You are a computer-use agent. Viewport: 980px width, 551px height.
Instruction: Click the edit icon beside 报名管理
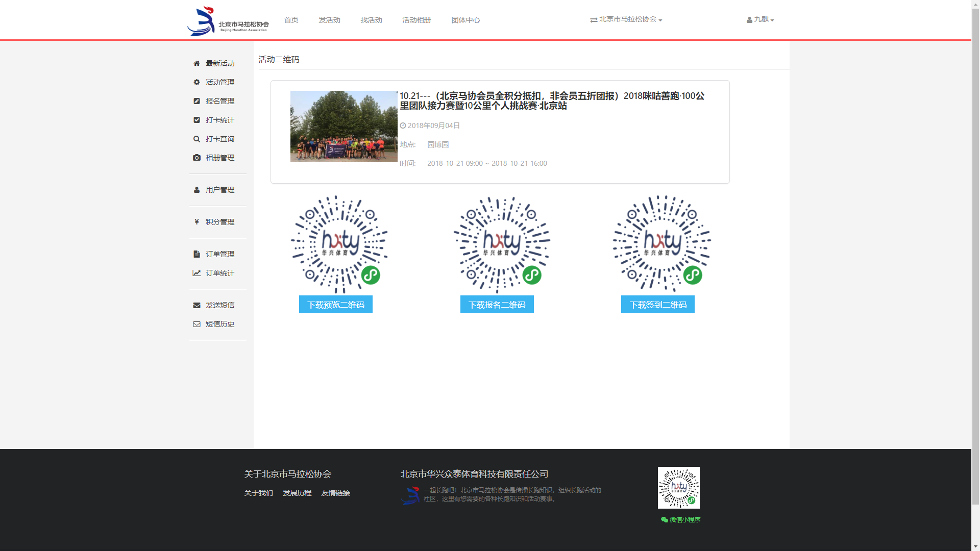pyautogui.click(x=197, y=101)
